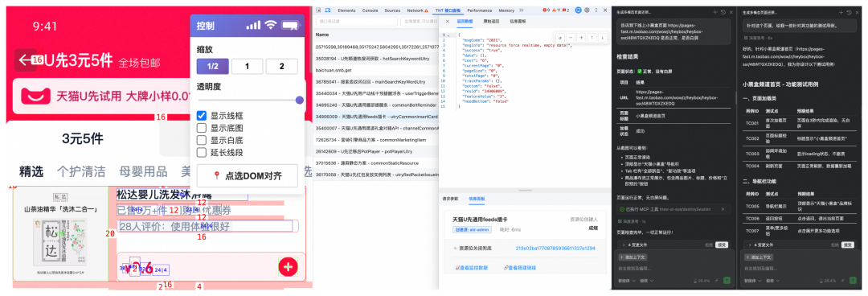The image size is (868, 296).
Task: Select zoom level 1
Action: pos(247,67)
